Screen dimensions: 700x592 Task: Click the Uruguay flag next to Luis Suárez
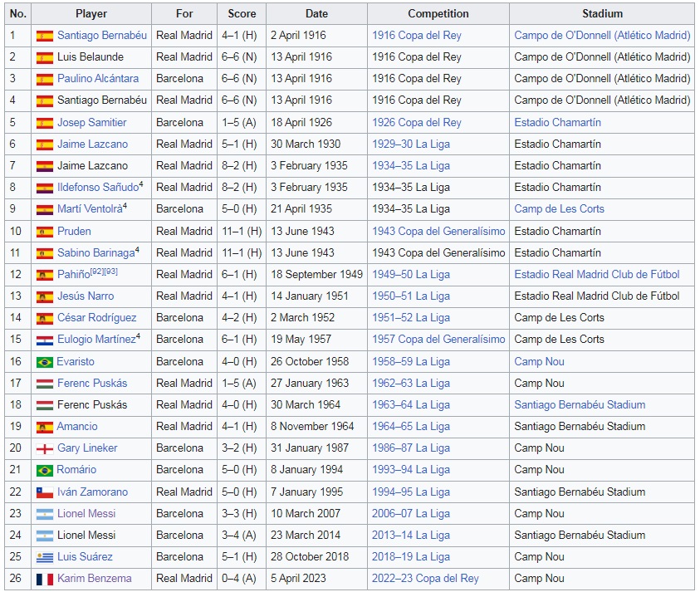coord(45,557)
